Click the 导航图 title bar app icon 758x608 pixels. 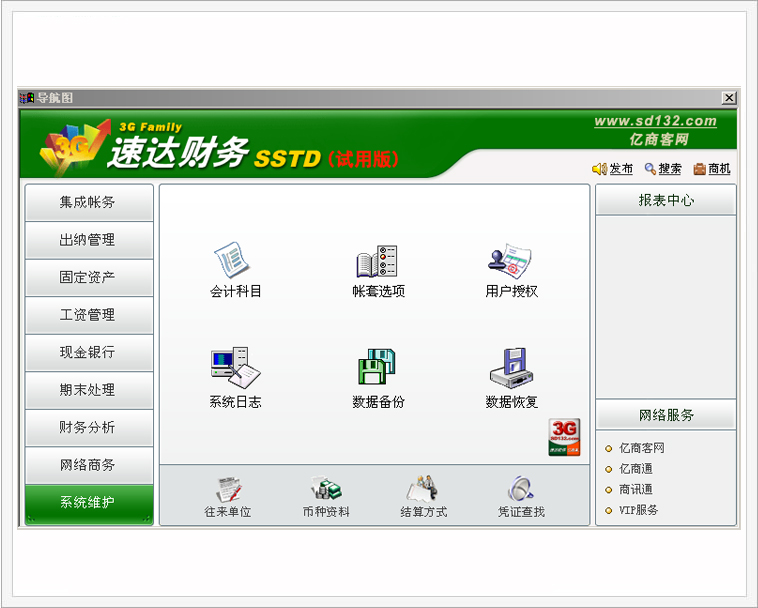coord(27,98)
